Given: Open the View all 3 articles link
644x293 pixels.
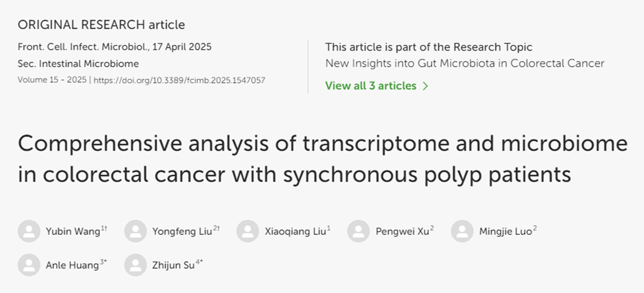Looking at the screenshot, I should (x=370, y=86).
